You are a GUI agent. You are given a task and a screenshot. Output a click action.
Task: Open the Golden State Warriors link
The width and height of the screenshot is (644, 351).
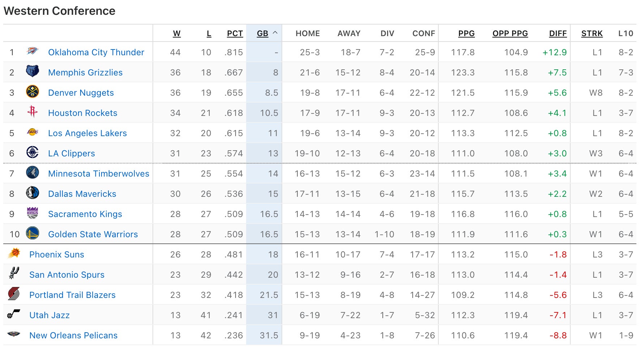(93, 234)
